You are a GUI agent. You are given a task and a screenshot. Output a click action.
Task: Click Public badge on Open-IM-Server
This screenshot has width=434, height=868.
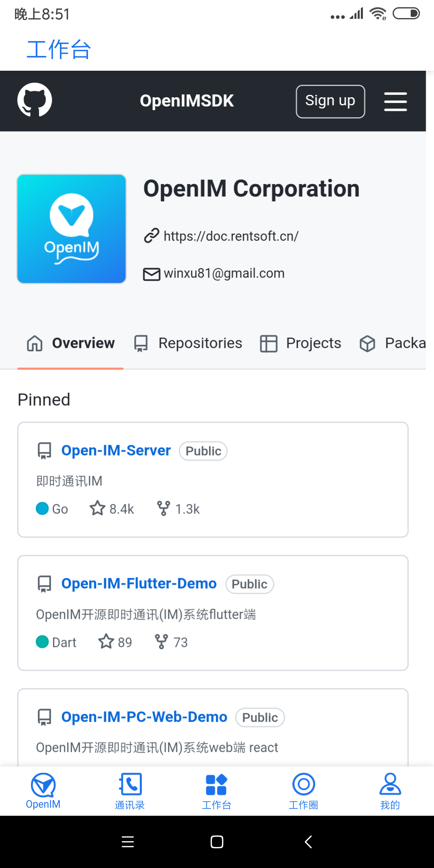click(203, 451)
